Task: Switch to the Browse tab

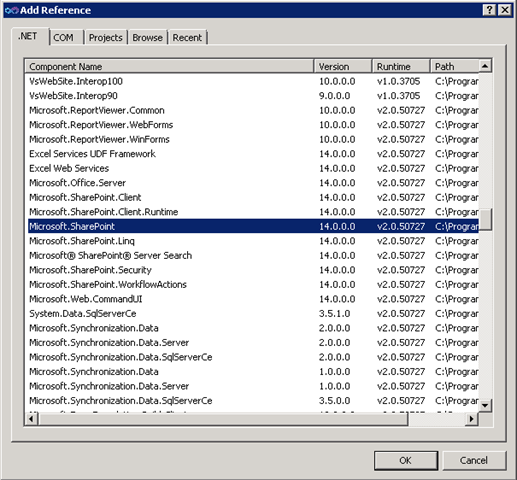Action: point(148,38)
